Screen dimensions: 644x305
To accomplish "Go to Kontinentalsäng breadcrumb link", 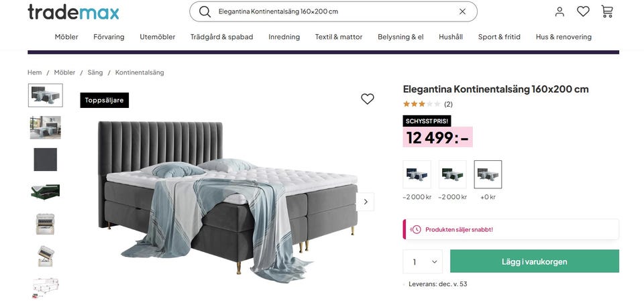I will (140, 72).
